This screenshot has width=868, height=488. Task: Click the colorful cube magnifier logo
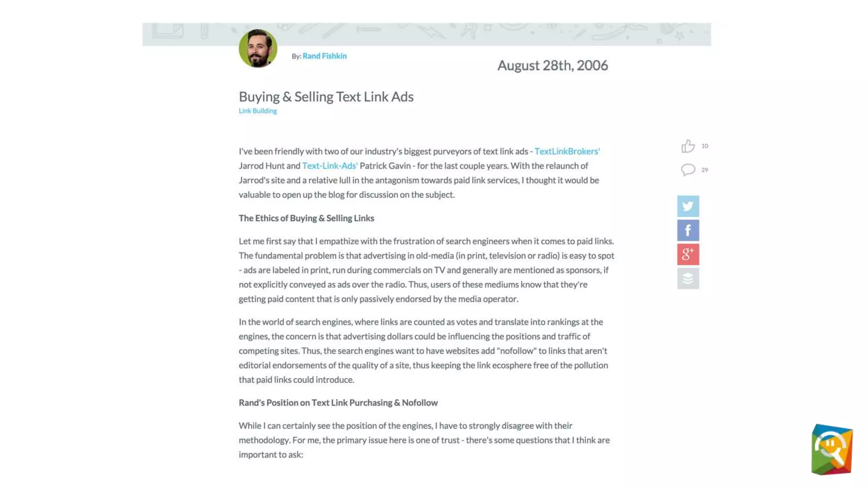pos(832,449)
